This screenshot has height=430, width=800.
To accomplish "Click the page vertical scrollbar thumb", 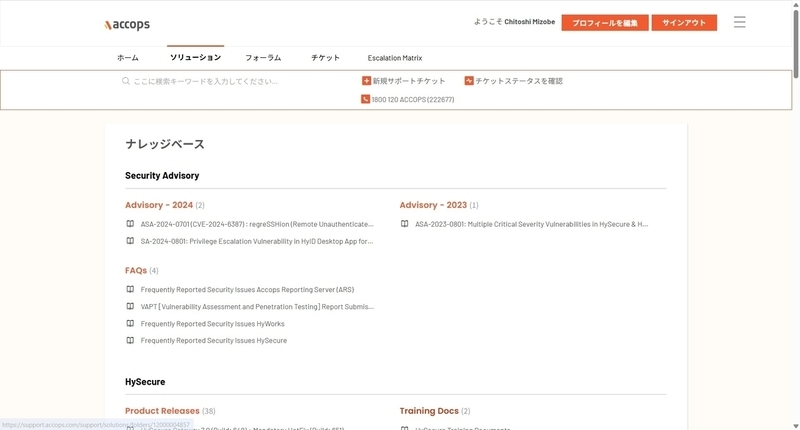I will click(x=795, y=42).
